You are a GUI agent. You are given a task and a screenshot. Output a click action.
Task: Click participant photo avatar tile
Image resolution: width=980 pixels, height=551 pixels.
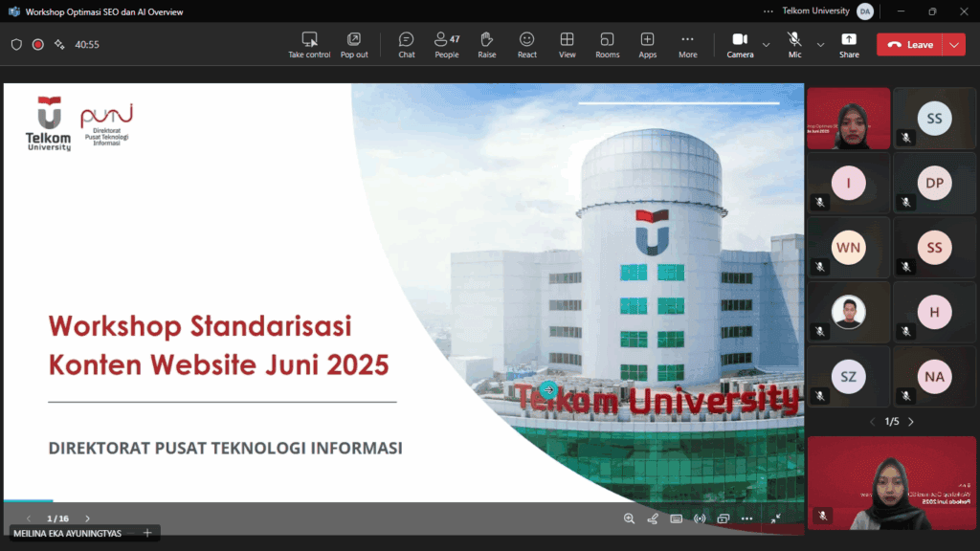(848, 312)
